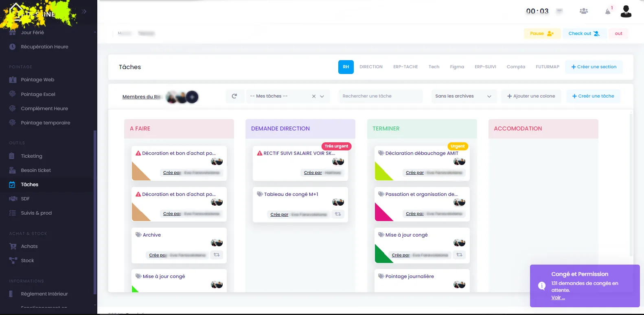Open Stock in the sidebar
This screenshot has width=644, height=315.
pos(27,261)
